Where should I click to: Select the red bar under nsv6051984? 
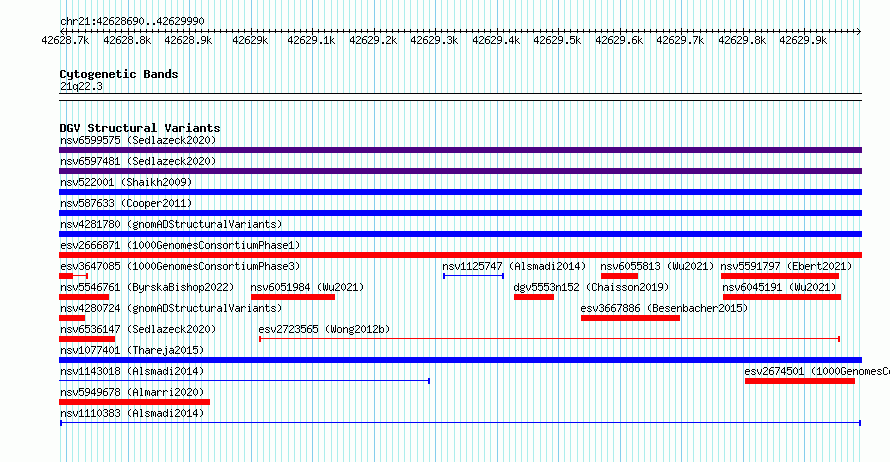pos(293,297)
